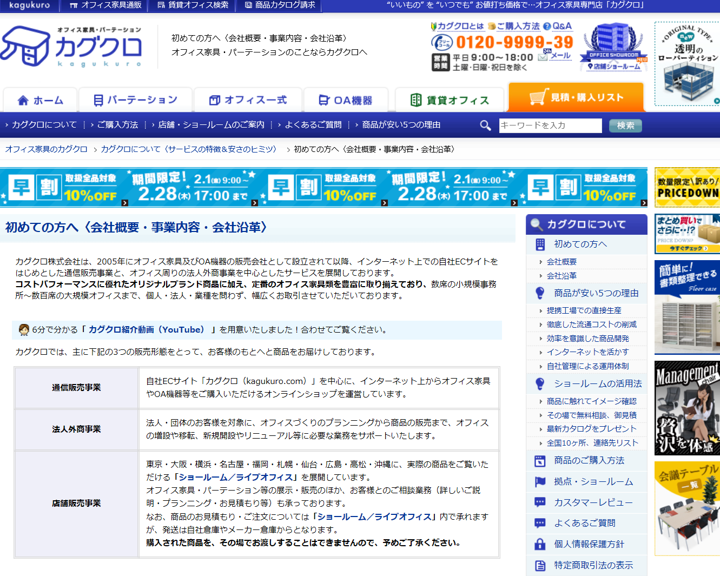Go to カグクロについて in blue nav bar
The width and height of the screenshot is (720, 576).
pos(44,124)
